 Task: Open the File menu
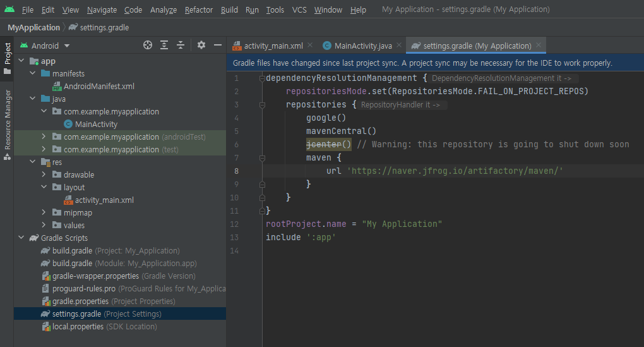click(x=28, y=9)
